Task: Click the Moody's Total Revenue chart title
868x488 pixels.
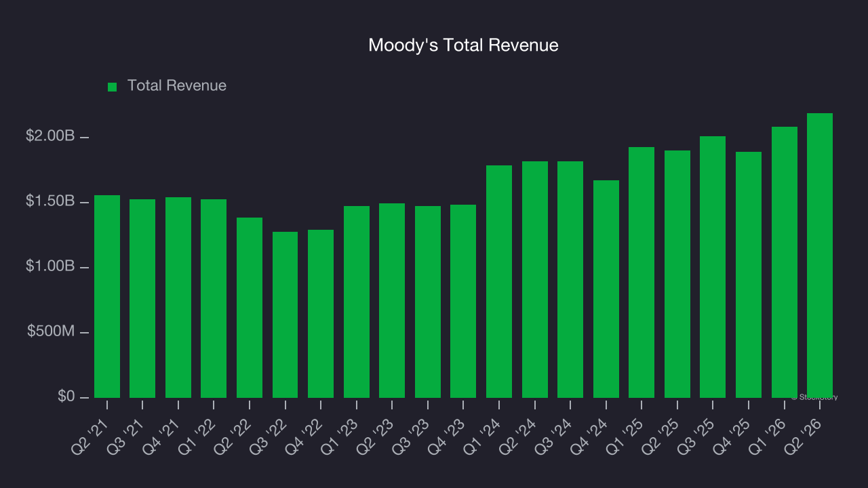Action: coord(463,45)
